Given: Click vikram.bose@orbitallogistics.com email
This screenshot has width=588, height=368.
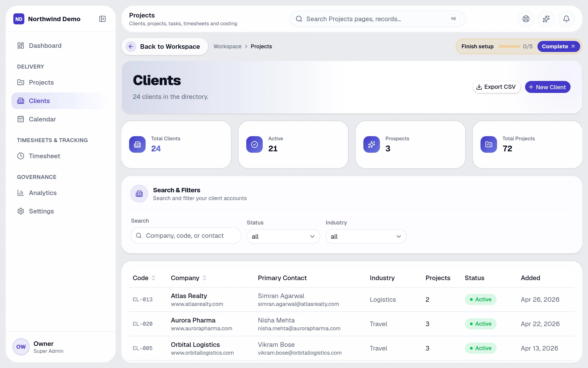Looking at the screenshot, I should pyautogui.click(x=300, y=352).
